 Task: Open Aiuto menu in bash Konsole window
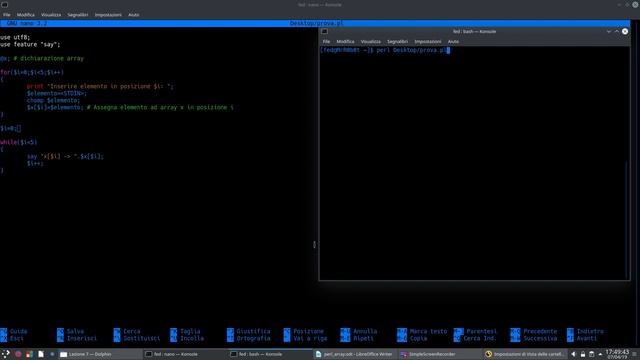point(453,42)
